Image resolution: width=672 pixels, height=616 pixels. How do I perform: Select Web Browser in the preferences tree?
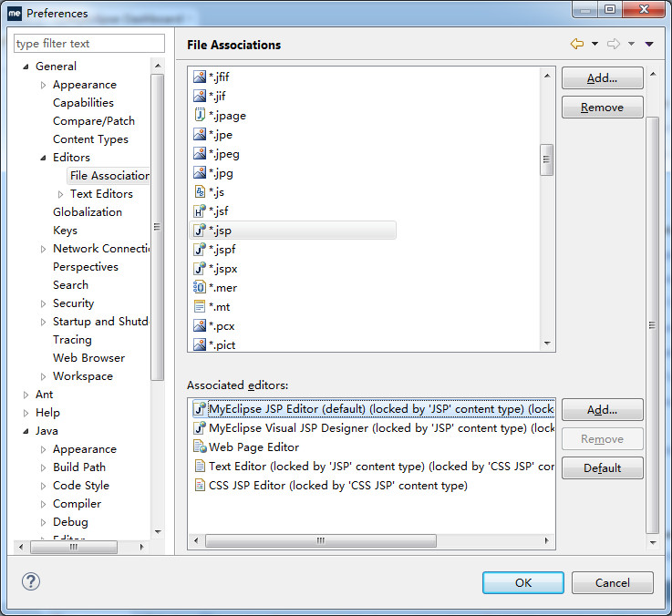click(88, 358)
